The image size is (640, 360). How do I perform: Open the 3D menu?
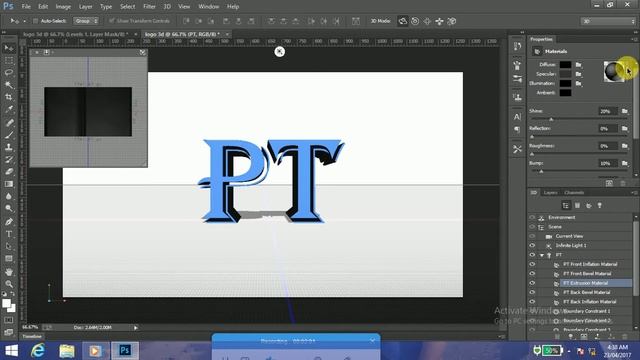167,7
